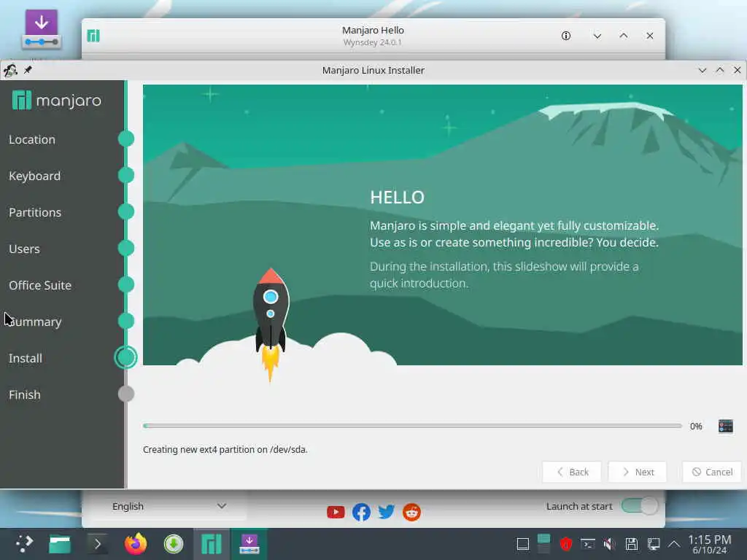Toggle the Launch at start switch

(640, 506)
